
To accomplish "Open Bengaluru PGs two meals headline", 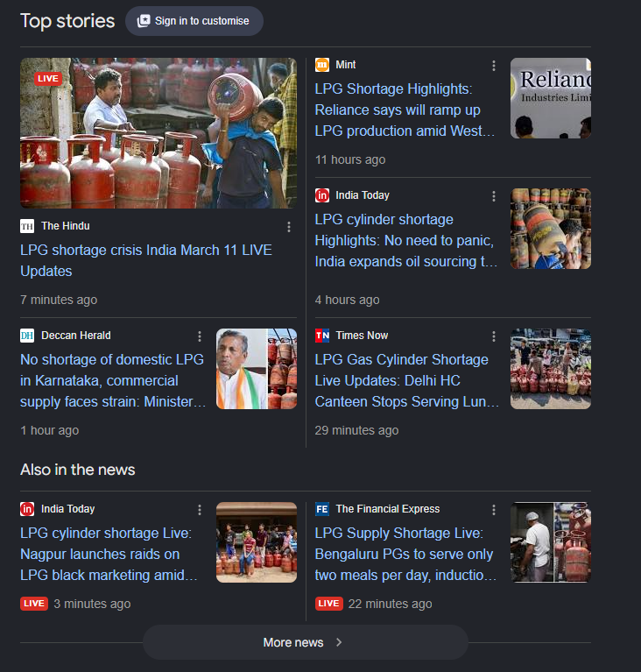I will (406, 554).
